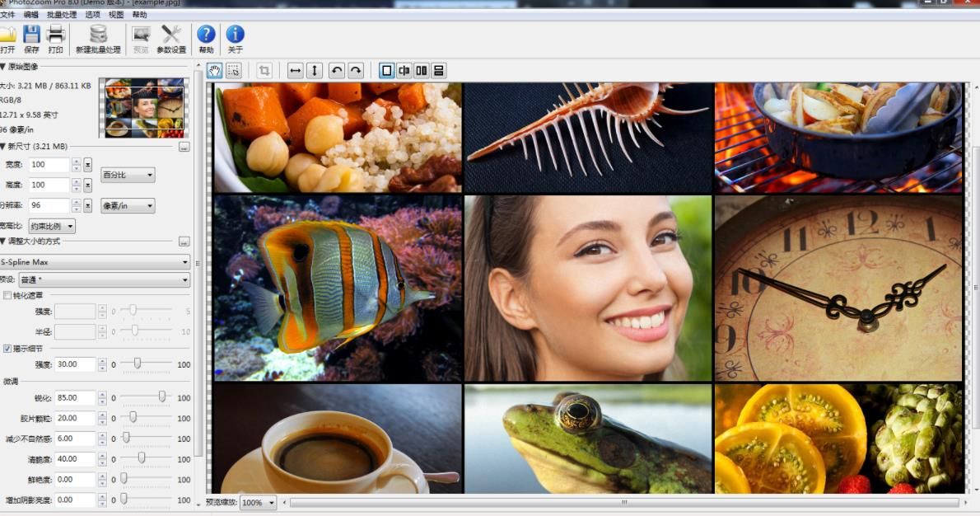980x516 pixels.
Task: Open the S-Spline Max method dropdown
Action: 95,262
